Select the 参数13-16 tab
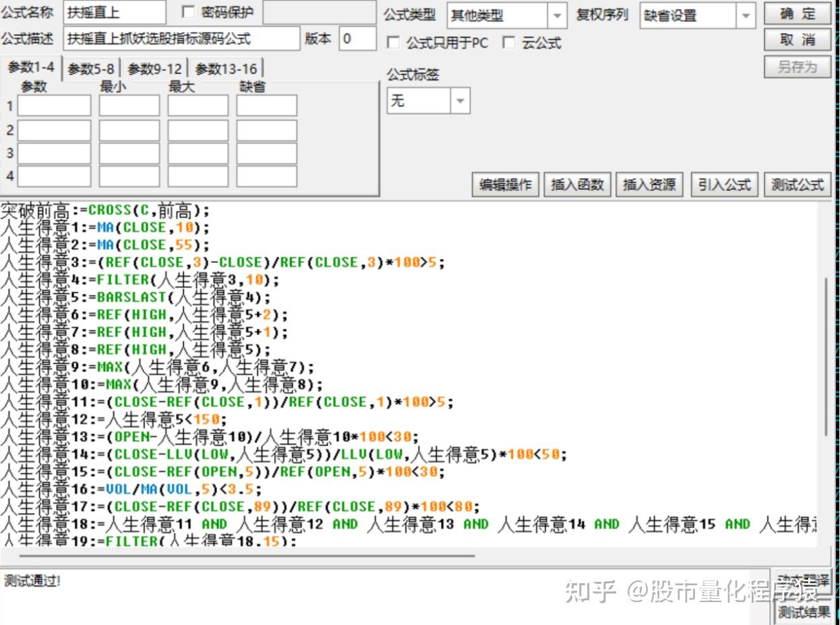The height and width of the screenshot is (625, 840). click(226, 69)
